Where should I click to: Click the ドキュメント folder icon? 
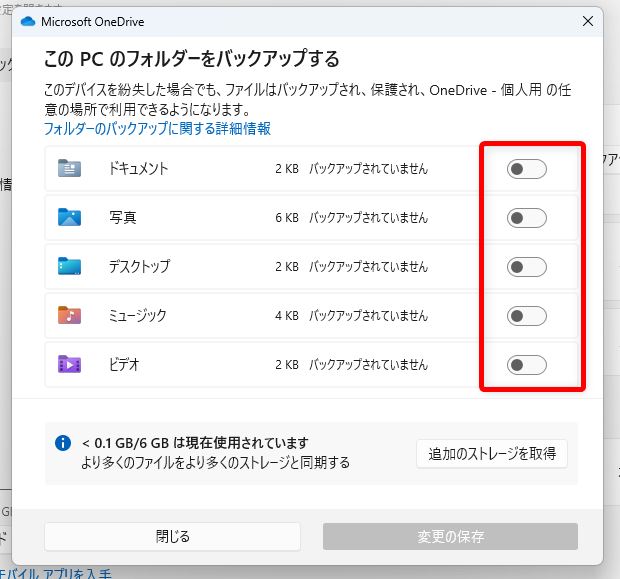click(x=69, y=168)
